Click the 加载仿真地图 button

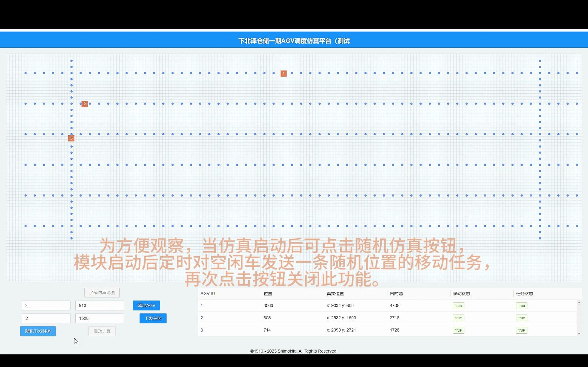coord(101,292)
